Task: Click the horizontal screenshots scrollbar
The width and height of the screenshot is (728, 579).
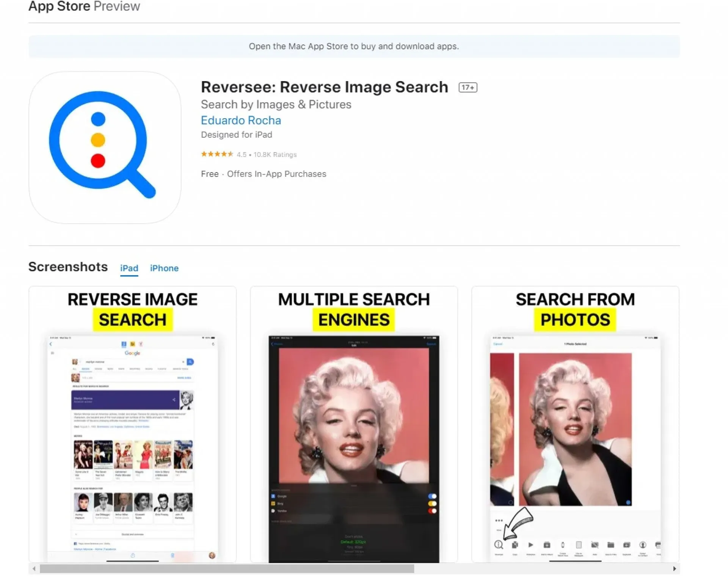Action: pyautogui.click(x=227, y=568)
